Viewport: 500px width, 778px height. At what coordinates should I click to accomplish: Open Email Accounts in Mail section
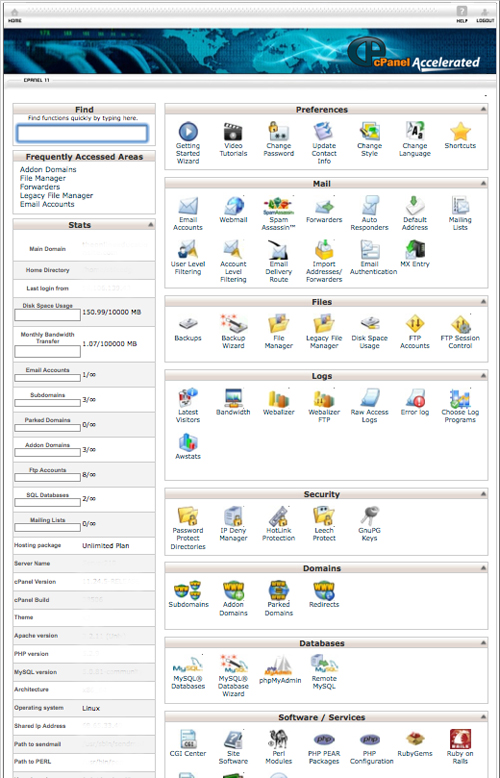point(188,206)
